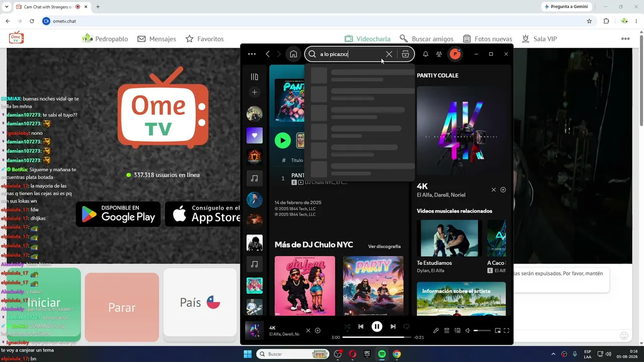Screen dimensions: 644x362
Task: Reload the OmeTV page in Chrome
Action: (x=32, y=21)
